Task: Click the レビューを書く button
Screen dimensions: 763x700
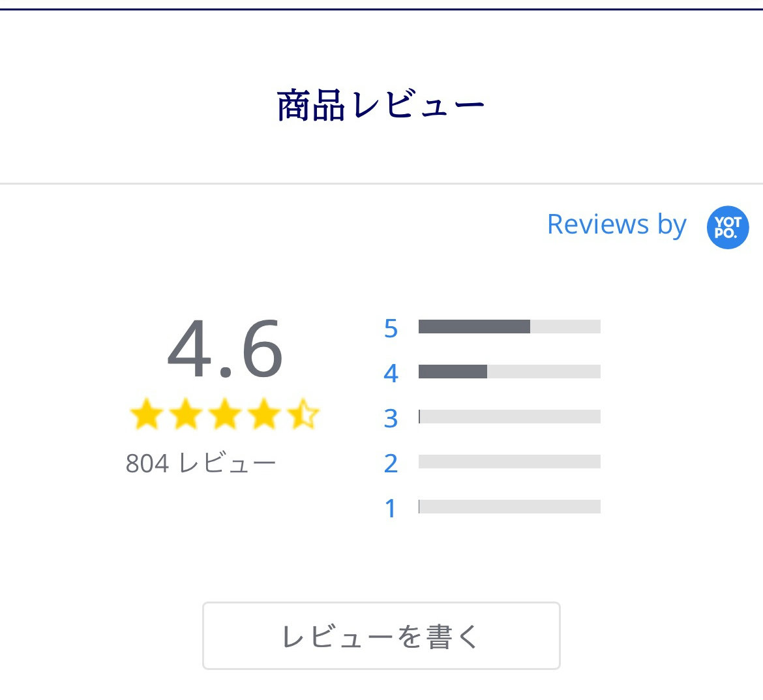Action: 381,636
